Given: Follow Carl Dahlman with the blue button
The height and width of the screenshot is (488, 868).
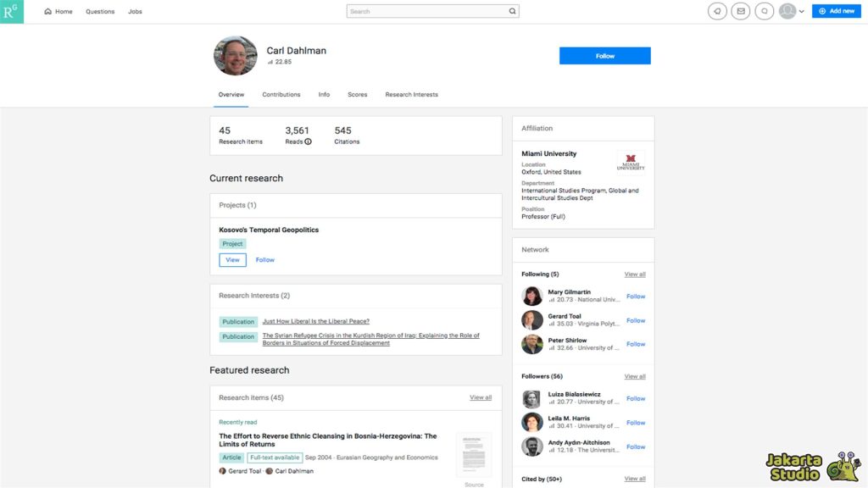Looking at the screenshot, I should click(x=604, y=56).
